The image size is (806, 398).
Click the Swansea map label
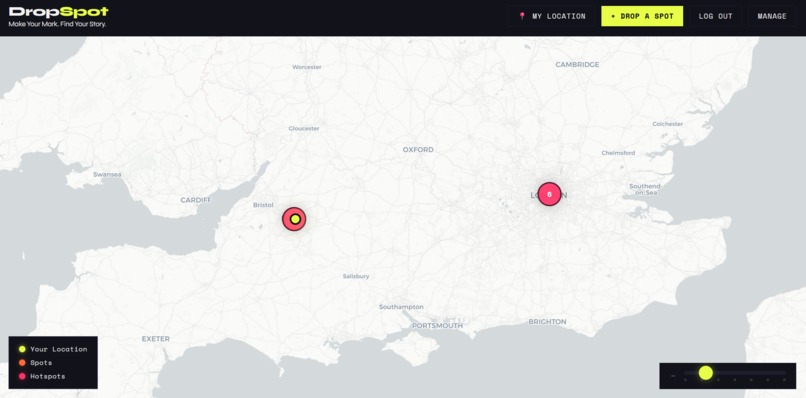(x=107, y=174)
